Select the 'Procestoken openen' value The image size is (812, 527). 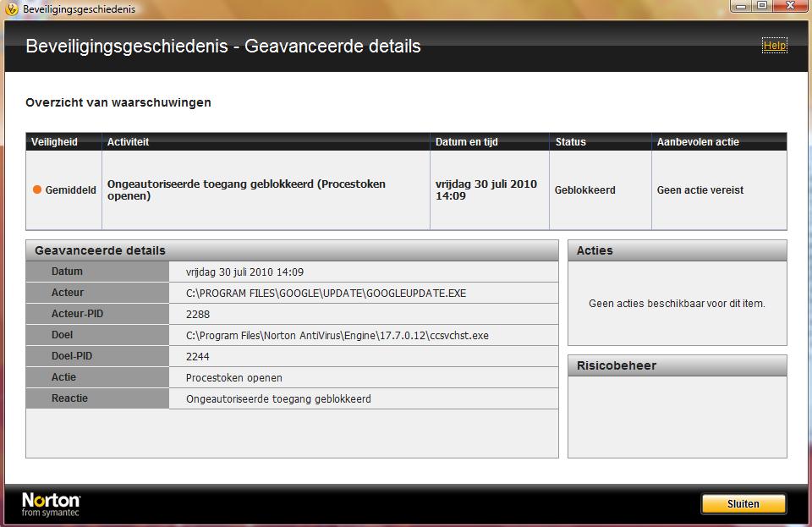point(234,378)
